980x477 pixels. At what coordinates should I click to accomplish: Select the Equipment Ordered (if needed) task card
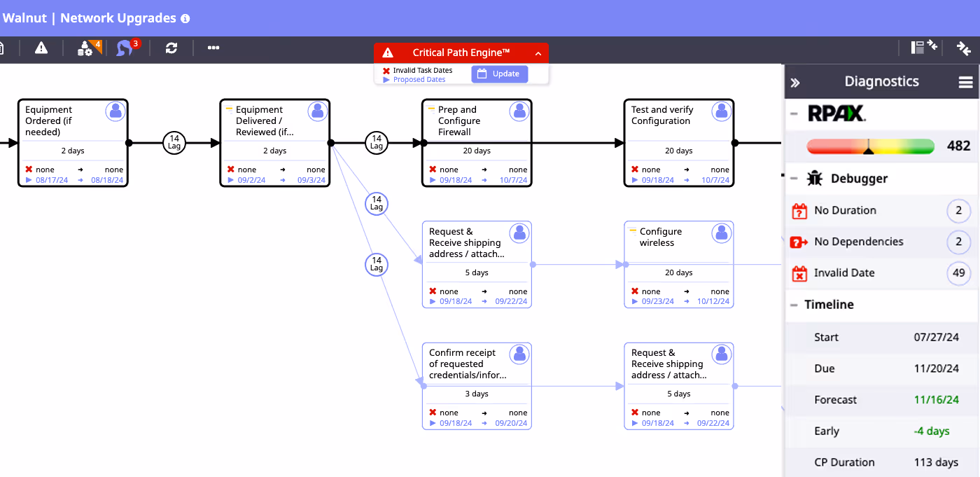(73, 143)
